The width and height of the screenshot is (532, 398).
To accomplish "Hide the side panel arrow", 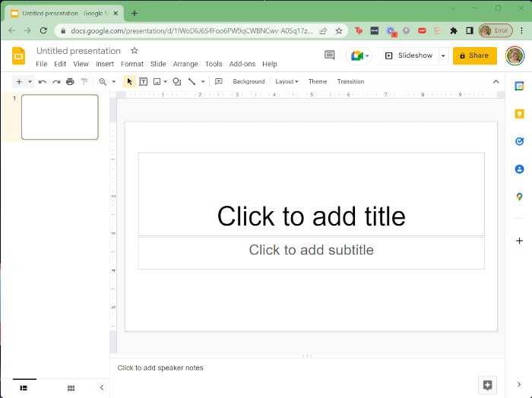I will click(x=519, y=384).
